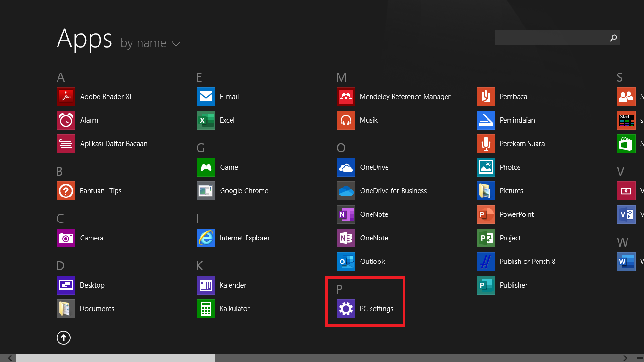Open PC settings
Viewport: 644px width, 362px height.
[x=365, y=309]
